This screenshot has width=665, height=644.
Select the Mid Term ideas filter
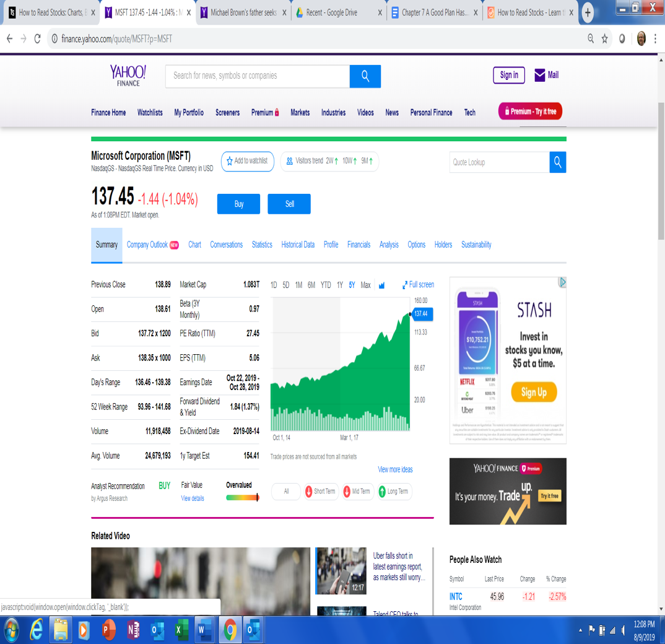coord(357,491)
